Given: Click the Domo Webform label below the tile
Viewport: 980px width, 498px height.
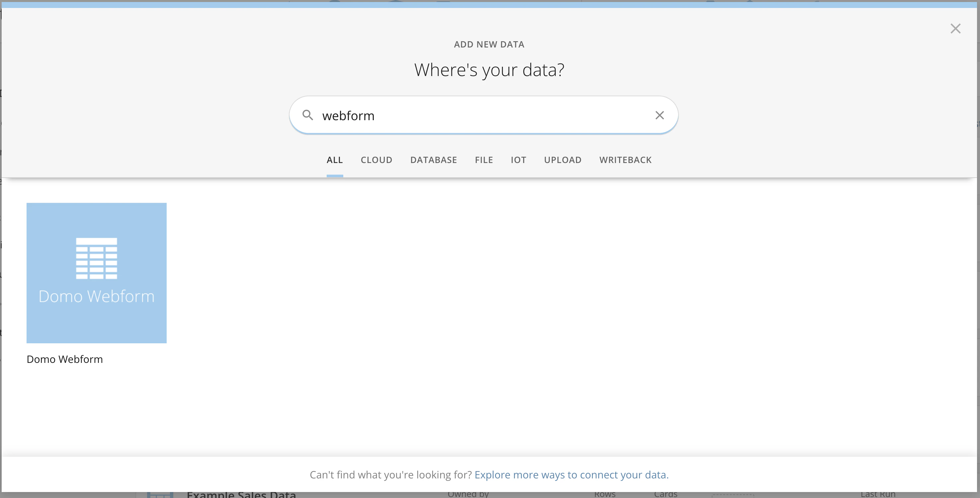Looking at the screenshot, I should coord(65,359).
